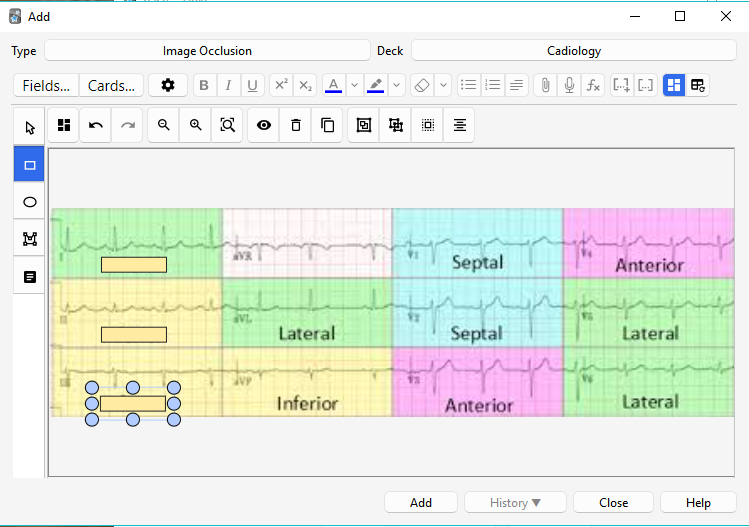
Task: Toggle occlusion mask visibility eye icon
Action: pyautogui.click(x=264, y=125)
